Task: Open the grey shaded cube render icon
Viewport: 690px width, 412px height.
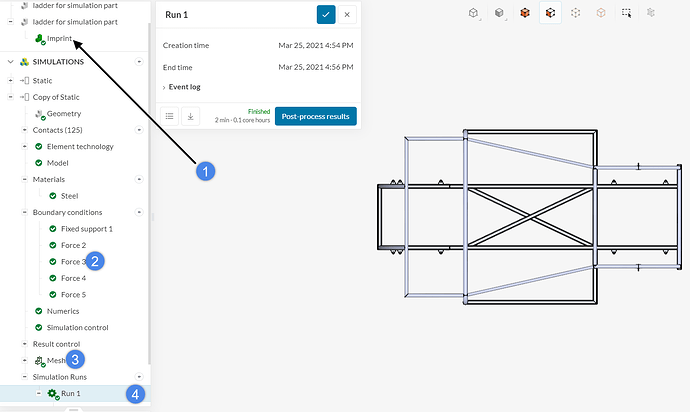Action: click(498, 13)
